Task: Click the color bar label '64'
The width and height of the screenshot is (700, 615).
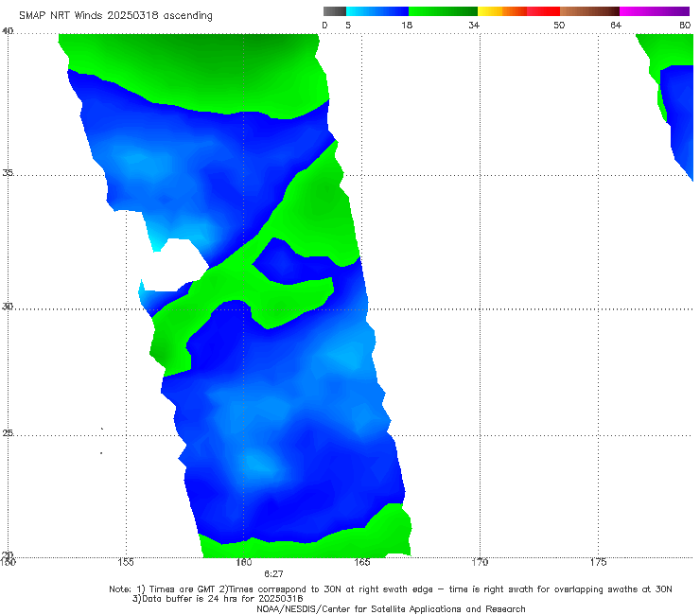Action: point(616,25)
